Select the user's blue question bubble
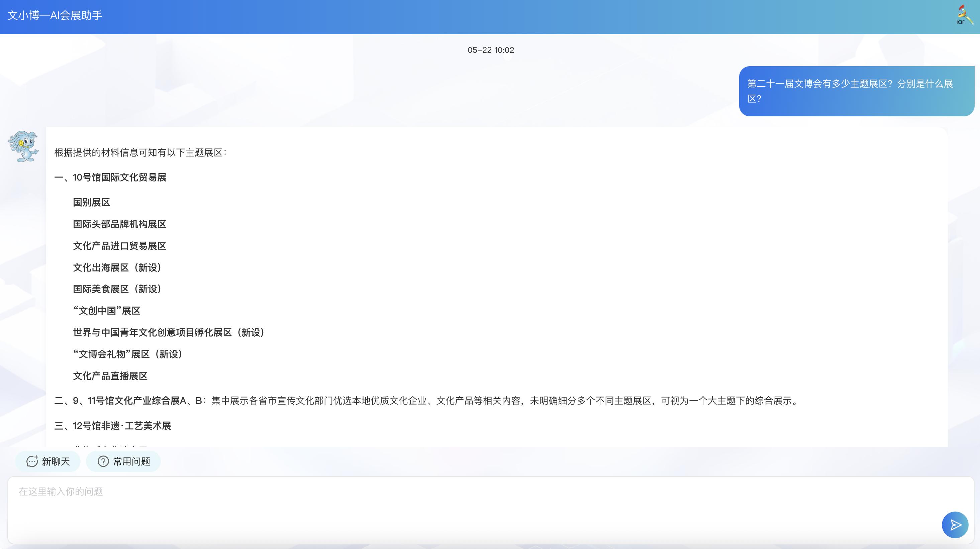980x549 pixels. (855, 91)
